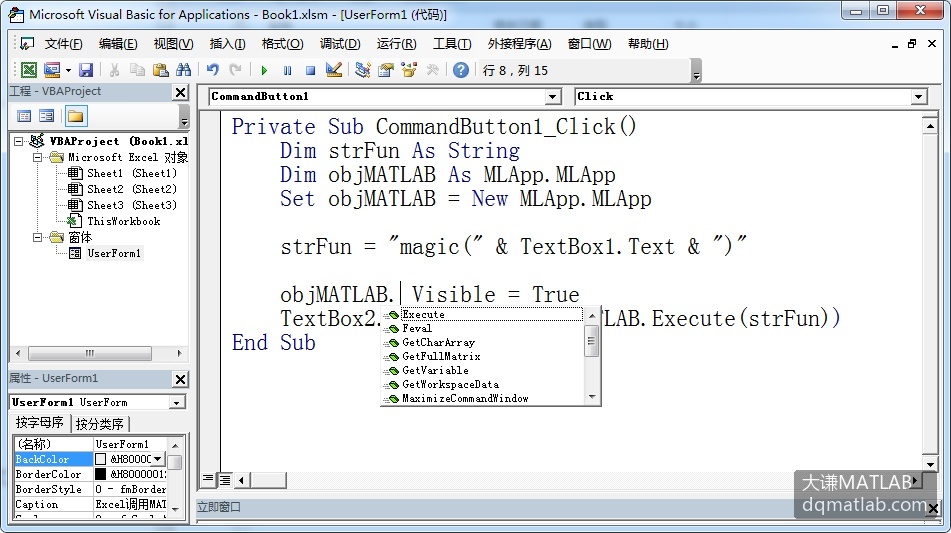Click the BorderColor black color swatch
Screen dimensions: 951x533
(101, 474)
